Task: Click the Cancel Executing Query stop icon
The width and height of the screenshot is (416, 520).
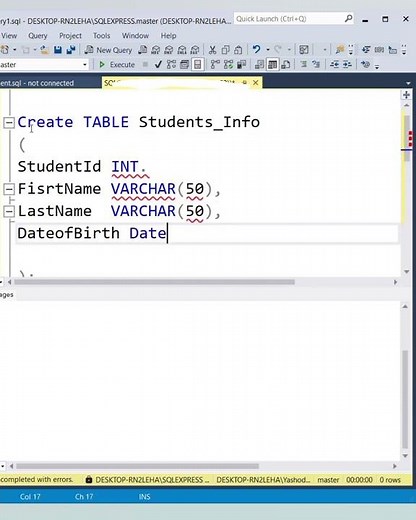Action: pos(145,64)
